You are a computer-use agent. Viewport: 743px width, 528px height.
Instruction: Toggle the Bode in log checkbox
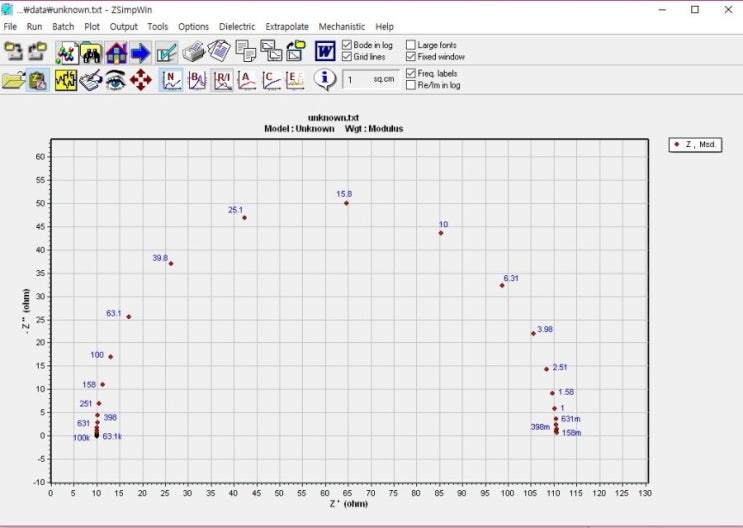click(x=347, y=45)
